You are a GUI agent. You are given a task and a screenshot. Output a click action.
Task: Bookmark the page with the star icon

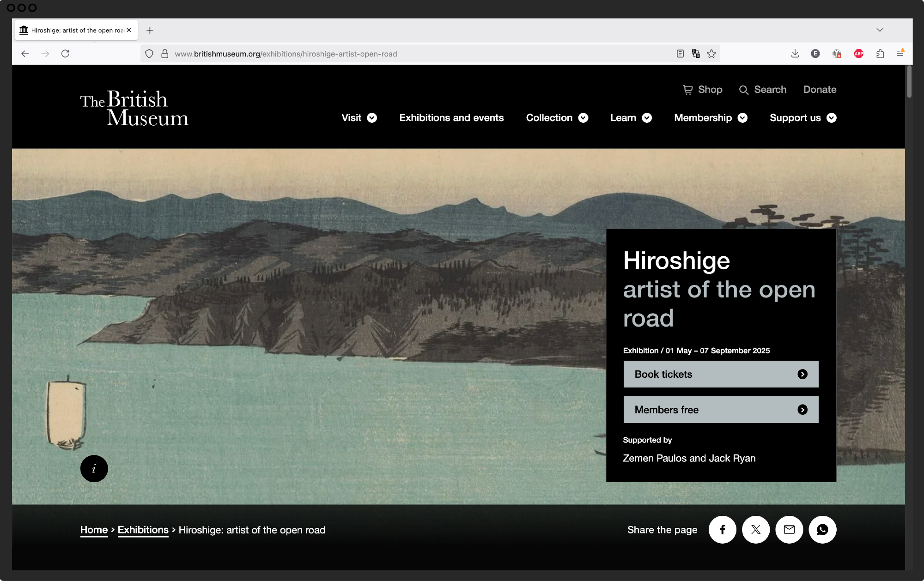711,54
